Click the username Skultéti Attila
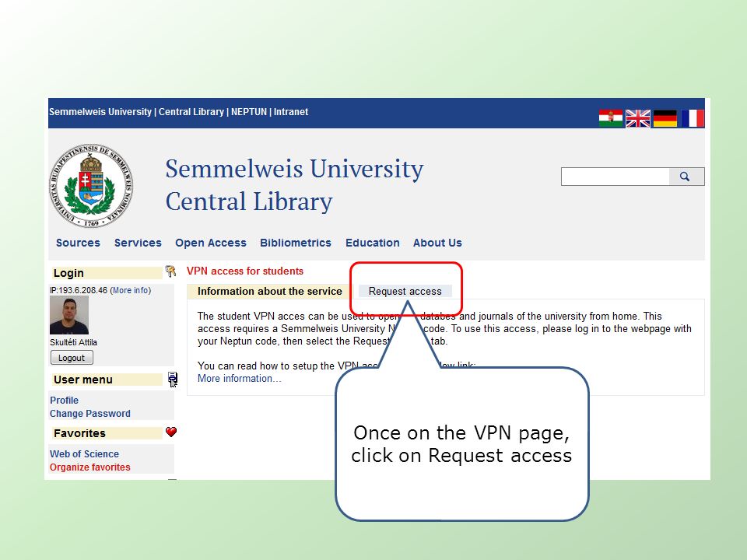This screenshot has height=560, width=747. [x=73, y=342]
